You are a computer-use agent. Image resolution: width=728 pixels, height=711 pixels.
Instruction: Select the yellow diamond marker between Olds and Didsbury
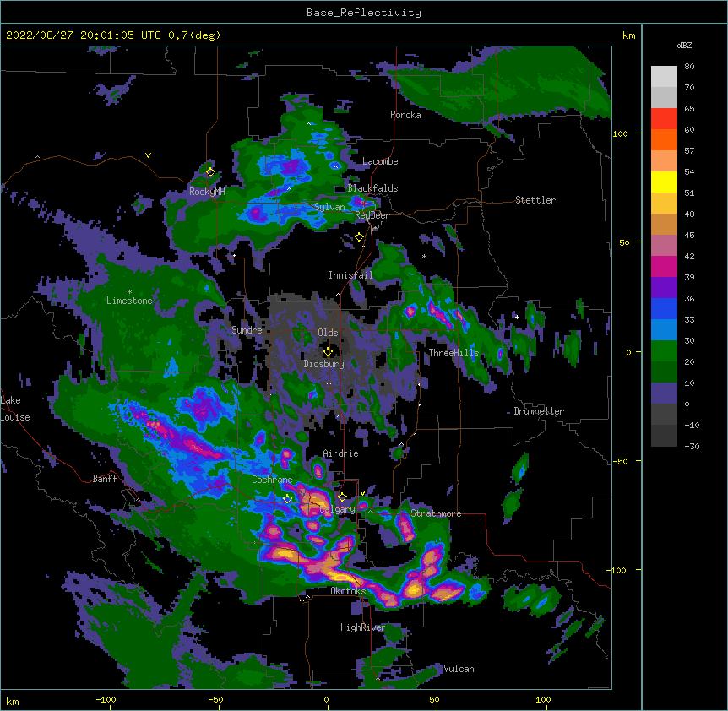pos(328,352)
